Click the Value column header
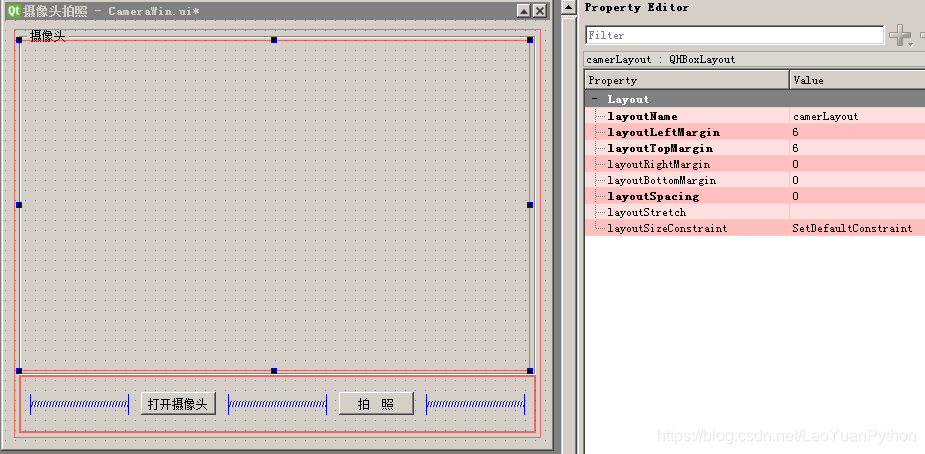This screenshot has height=454, width=925. (857, 80)
